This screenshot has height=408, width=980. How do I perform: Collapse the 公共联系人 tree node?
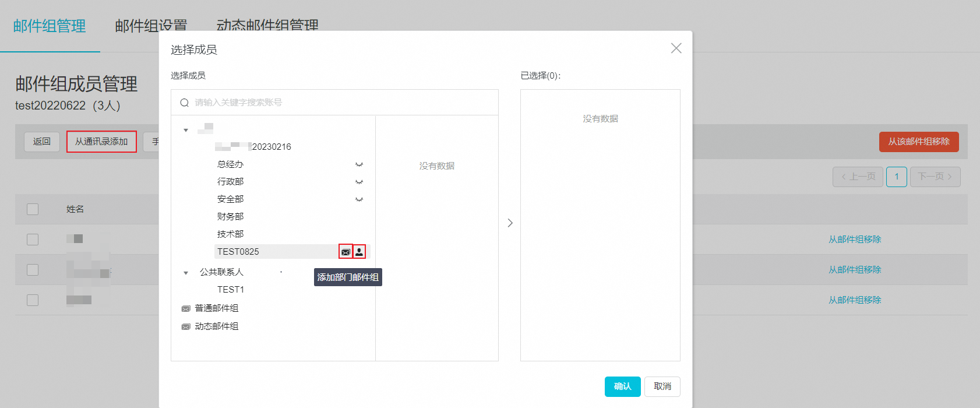click(x=186, y=273)
